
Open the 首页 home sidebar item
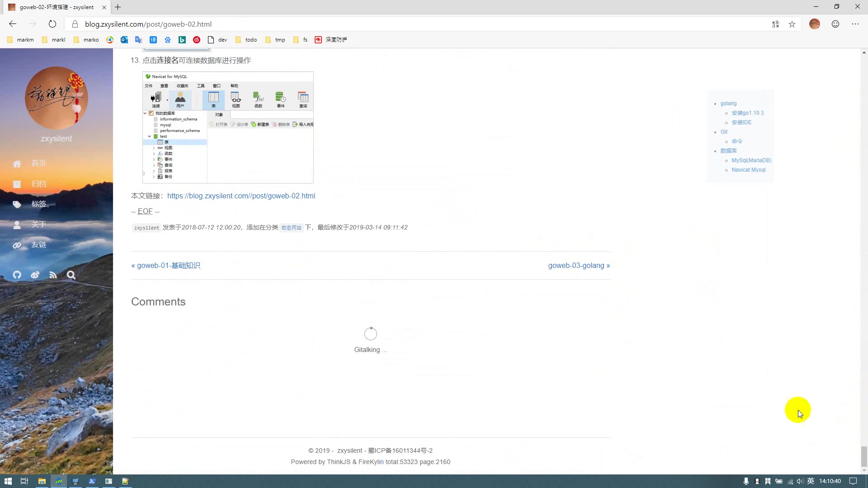tap(38, 164)
